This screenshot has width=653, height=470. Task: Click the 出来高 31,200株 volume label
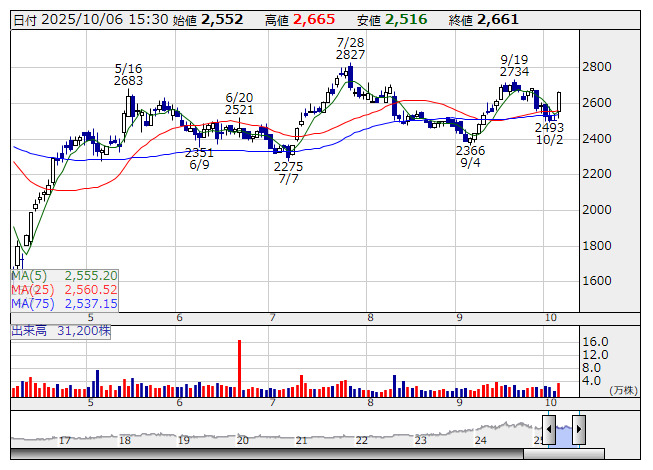(x=61, y=331)
